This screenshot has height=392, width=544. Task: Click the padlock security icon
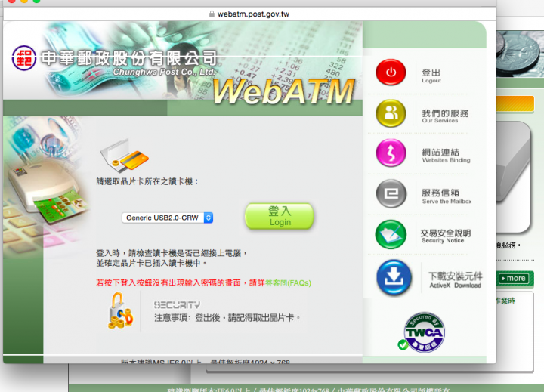coord(120,310)
